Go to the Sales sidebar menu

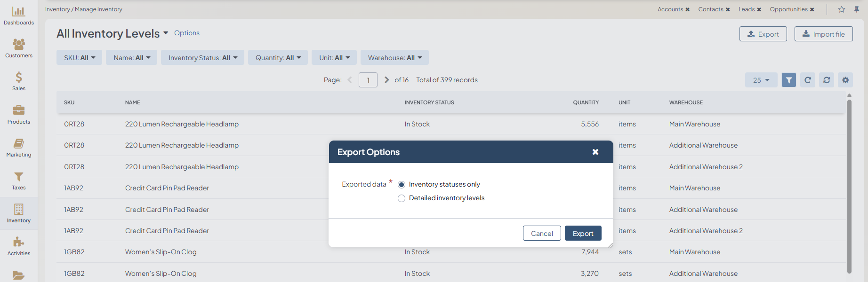(19, 81)
